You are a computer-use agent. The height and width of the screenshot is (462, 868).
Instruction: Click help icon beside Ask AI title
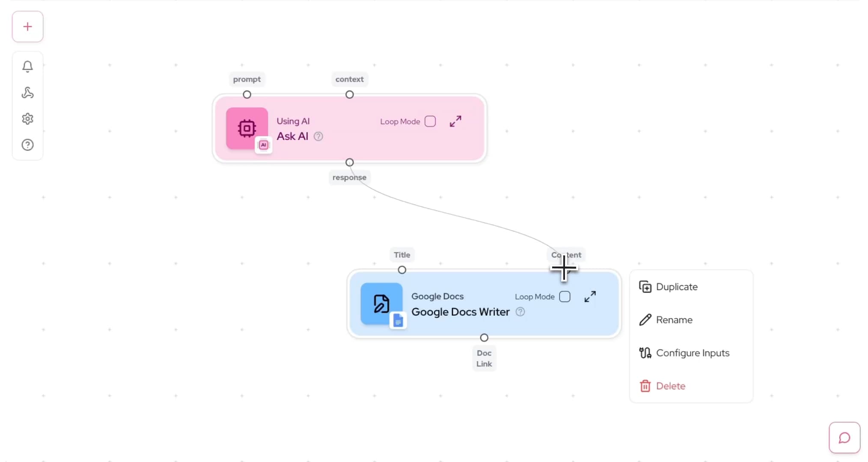(x=318, y=136)
